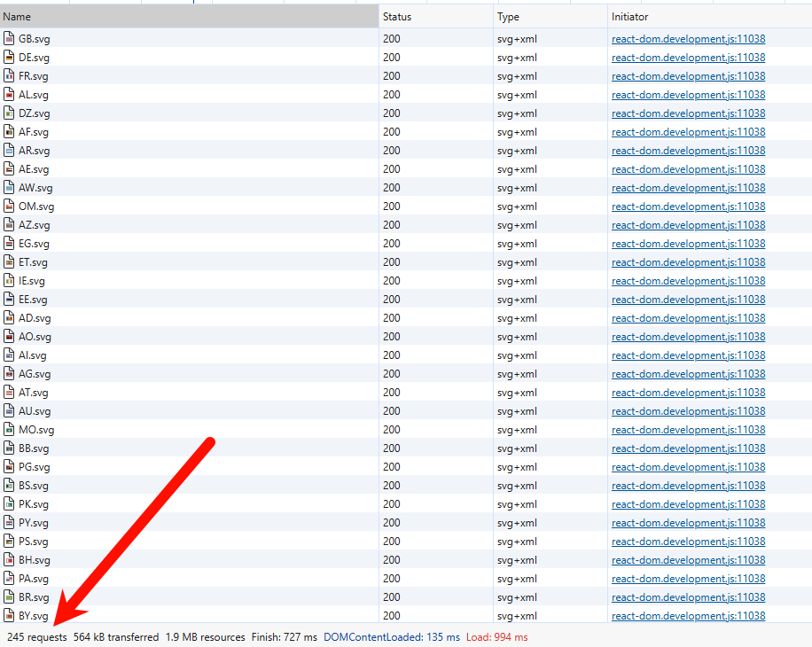
Task: Click the AE.svg file icon
Action: (9, 169)
